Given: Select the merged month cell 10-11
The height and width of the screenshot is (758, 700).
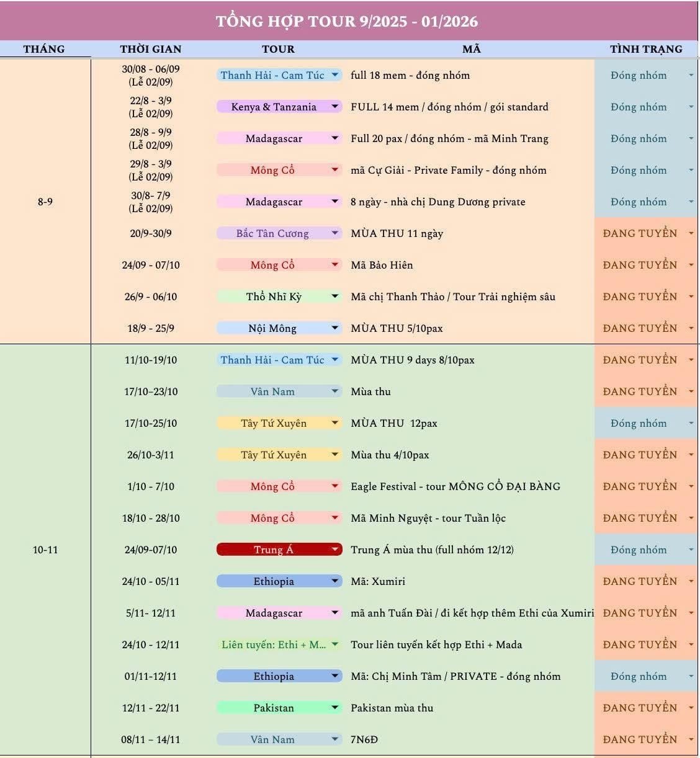Looking at the screenshot, I should (45, 550).
